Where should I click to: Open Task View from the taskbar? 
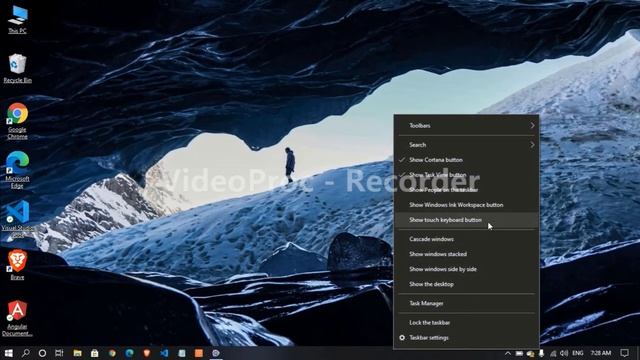(59, 353)
